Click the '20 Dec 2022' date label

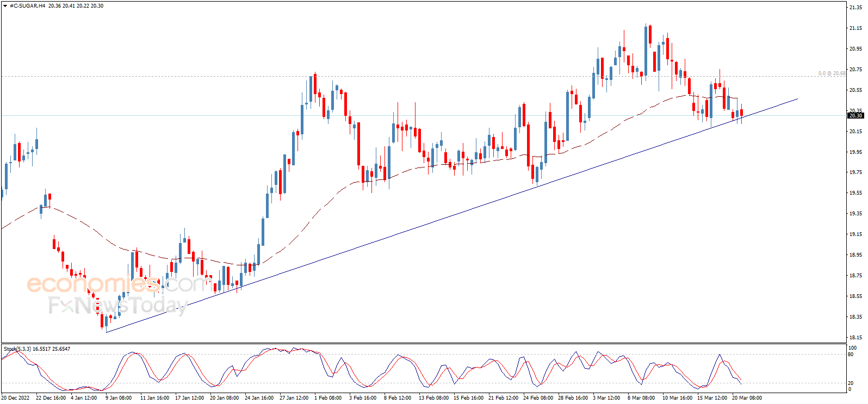coord(16,398)
